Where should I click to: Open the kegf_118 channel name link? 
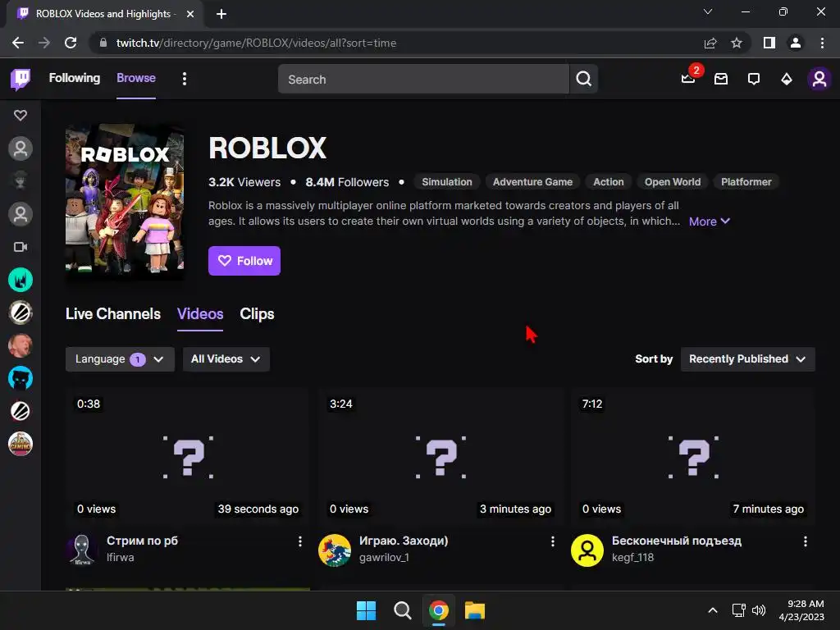click(632, 558)
